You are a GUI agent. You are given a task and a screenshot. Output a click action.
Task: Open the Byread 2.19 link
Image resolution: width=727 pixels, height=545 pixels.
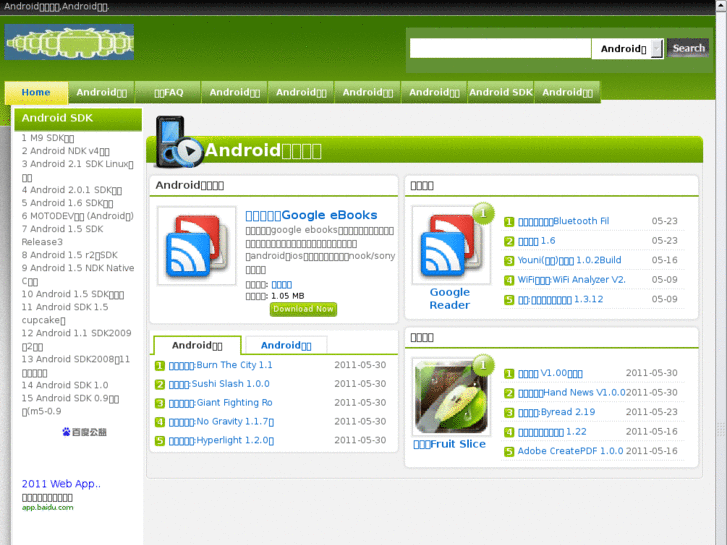[556, 412]
